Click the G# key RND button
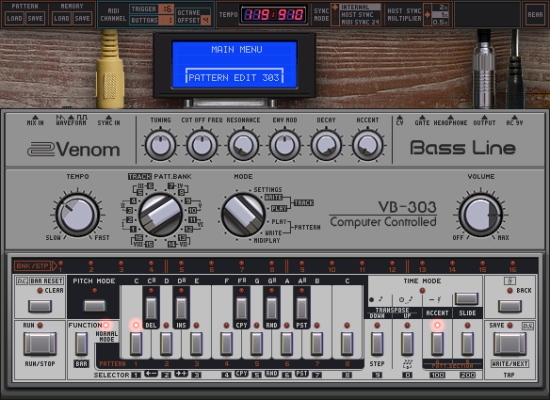This screenshot has height=400, width=550. pos(271,308)
